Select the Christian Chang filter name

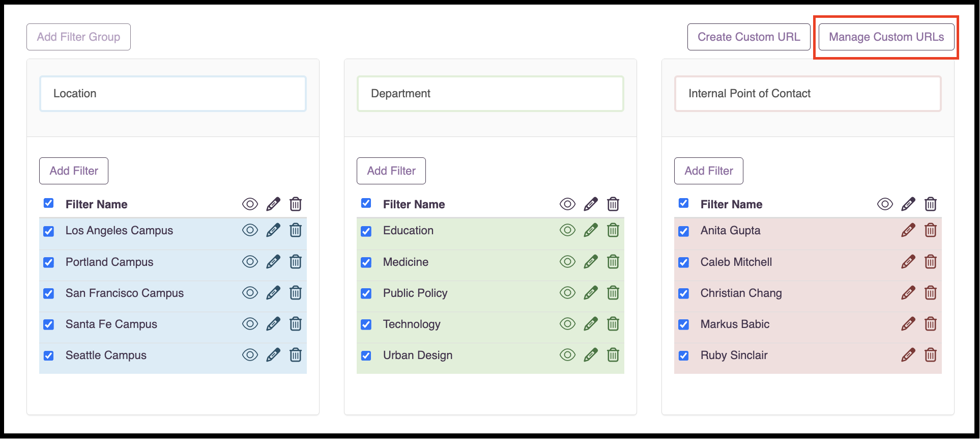(x=741, y=293)
